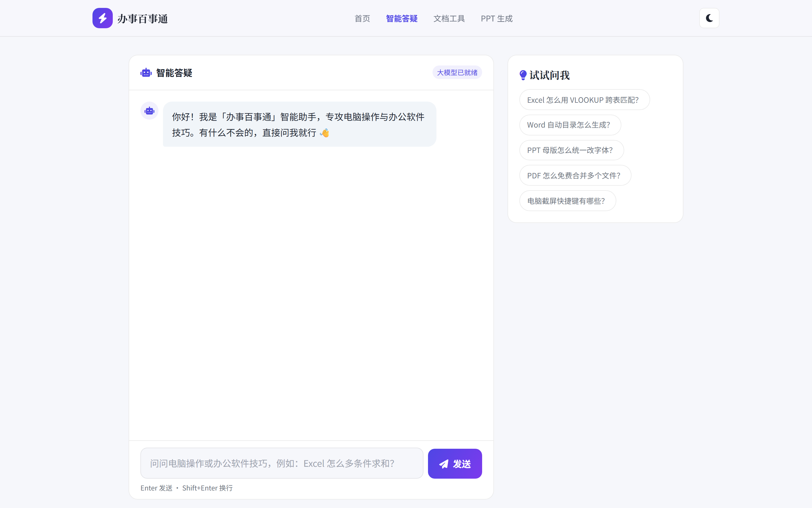Open the PPT 生成 nav item
The height and width of the screenshot is (508, 812).
point(497,18)
